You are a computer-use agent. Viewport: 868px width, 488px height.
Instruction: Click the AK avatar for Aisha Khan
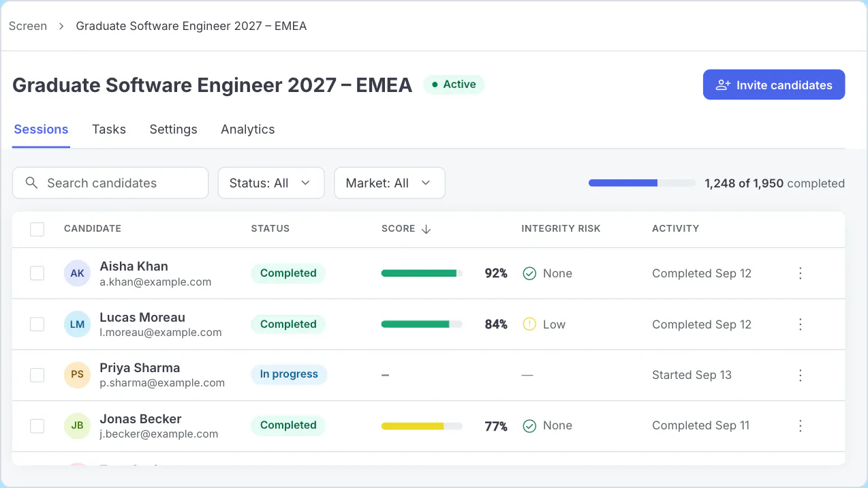(x=77, y=273)
